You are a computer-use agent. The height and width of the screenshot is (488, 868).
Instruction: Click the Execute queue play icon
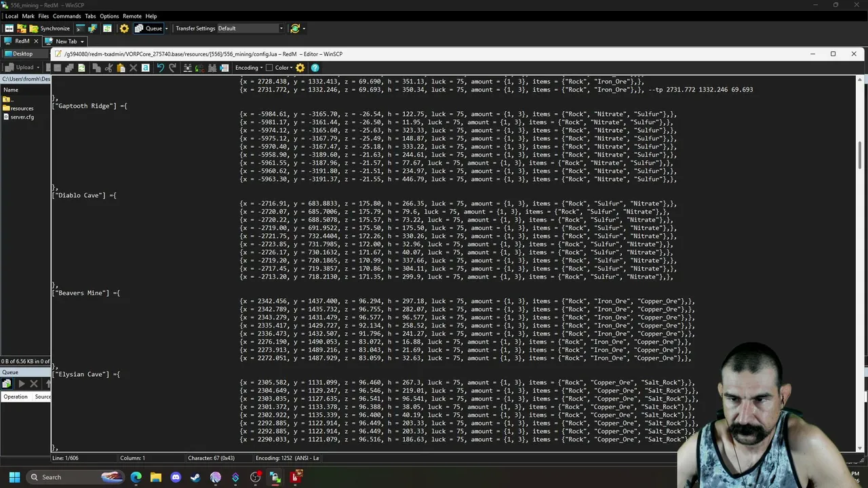[x=21, y=384]
